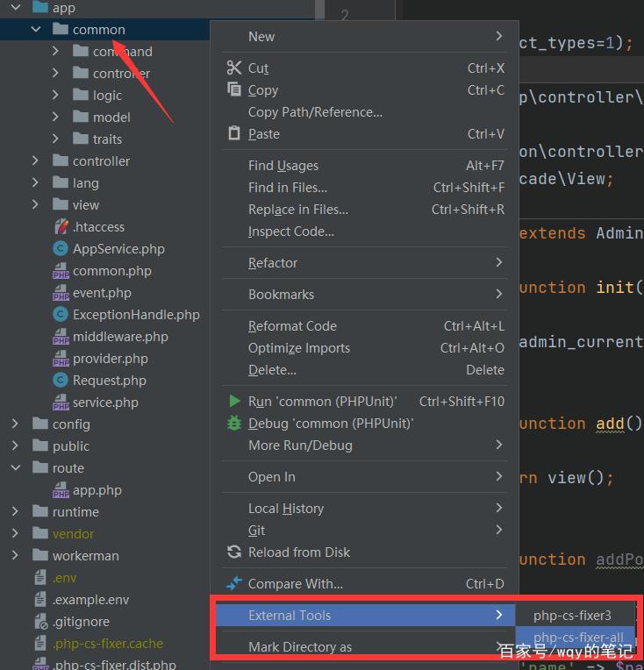Click the vendor folder icon

pyautogui.click(x=40, y=533)
